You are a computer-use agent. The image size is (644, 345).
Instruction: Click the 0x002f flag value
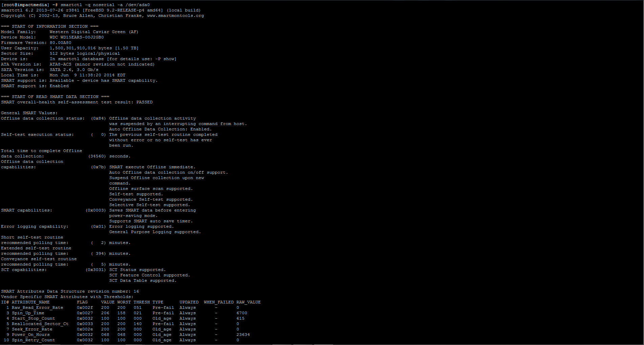coord(85,308)
